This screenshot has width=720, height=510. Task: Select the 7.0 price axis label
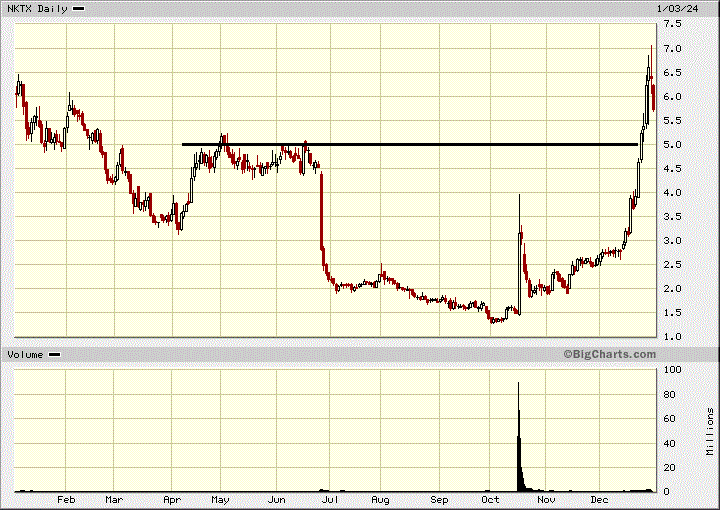[x=672, y=49]
